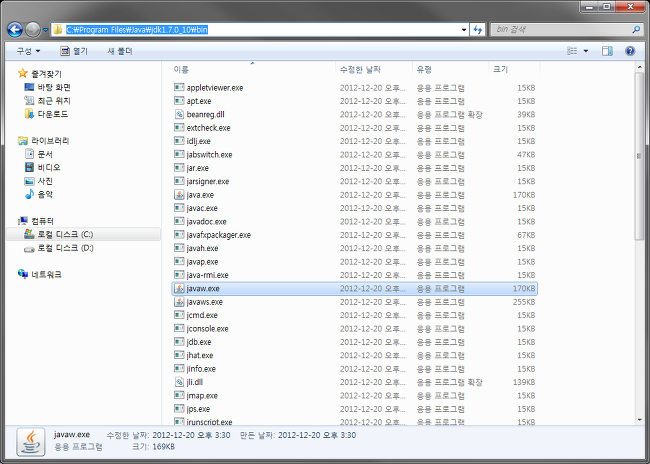This screenshot has height=464, width=650.
Task: Click the scrollbar down arrow of file list
Action: (x=639, y=420)
